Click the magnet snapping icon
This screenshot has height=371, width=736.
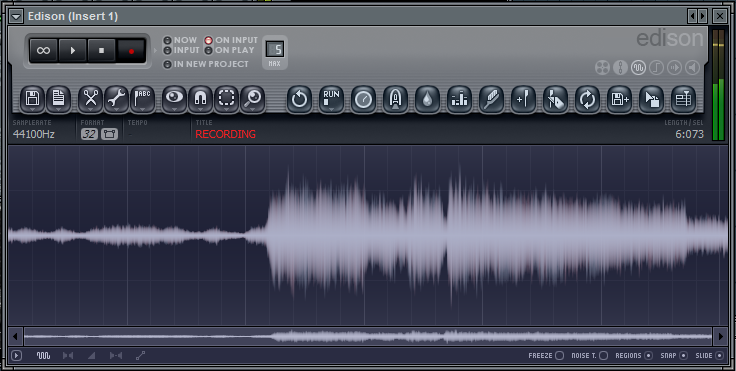pos(200,99)
